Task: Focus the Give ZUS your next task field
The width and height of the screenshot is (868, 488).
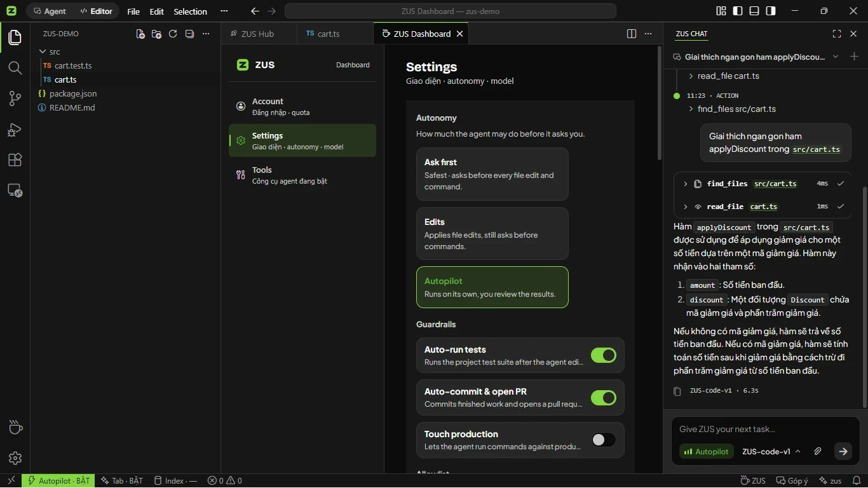Action: point(765,429)
